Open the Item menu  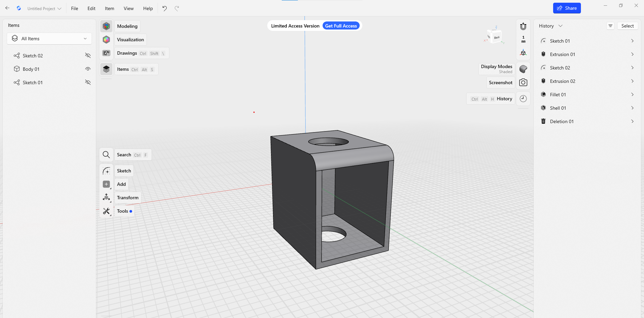109,8
